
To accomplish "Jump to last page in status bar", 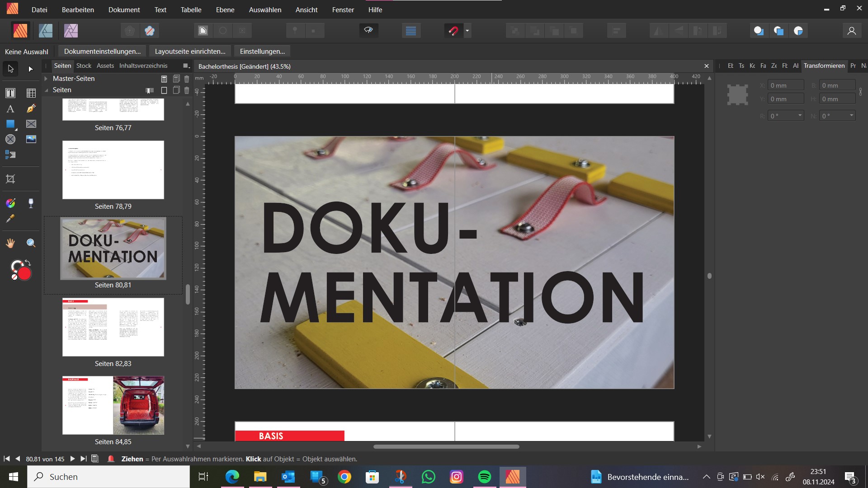I will pos(84,459).
